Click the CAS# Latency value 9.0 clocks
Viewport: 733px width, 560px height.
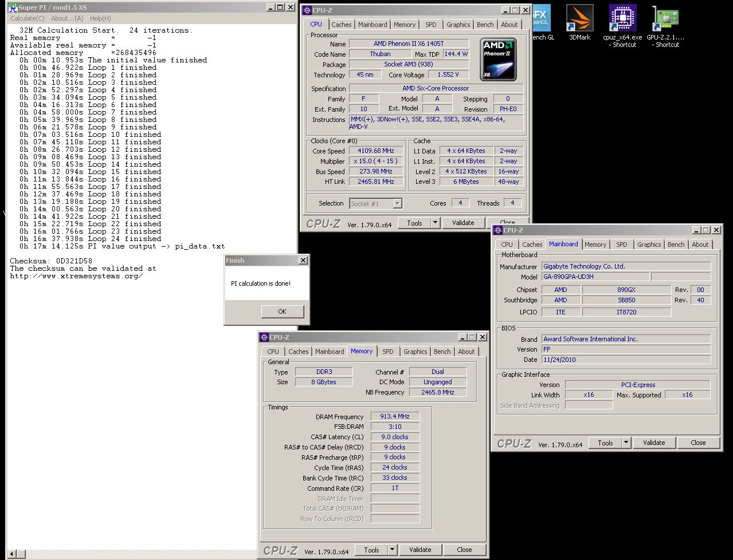click(395, 437)
